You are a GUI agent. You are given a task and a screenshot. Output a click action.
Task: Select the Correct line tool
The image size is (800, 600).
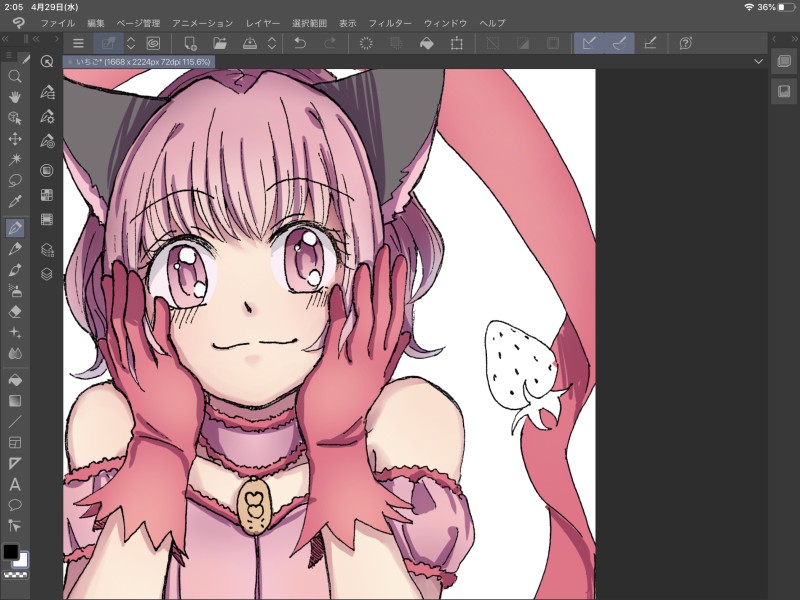pos(15,526)
